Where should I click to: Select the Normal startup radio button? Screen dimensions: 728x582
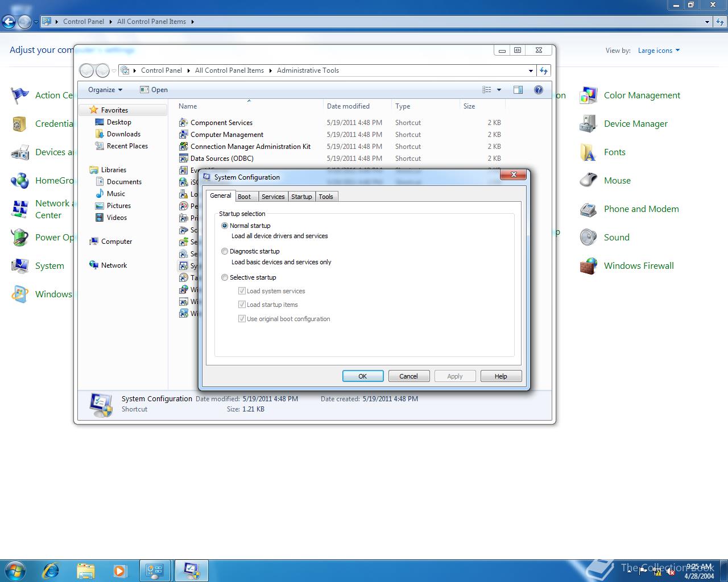(225, 226)
